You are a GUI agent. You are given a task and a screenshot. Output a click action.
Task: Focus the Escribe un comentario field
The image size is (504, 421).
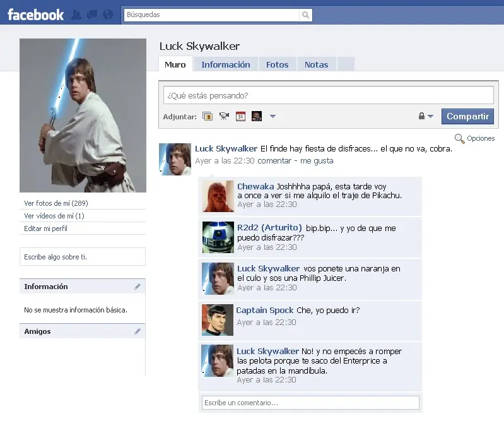[310, 403]
